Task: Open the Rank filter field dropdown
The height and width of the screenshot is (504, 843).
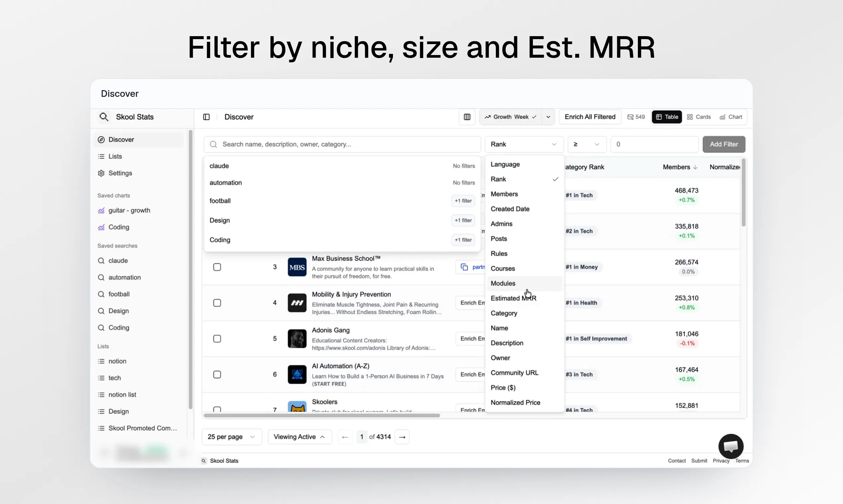Action: 524,144
